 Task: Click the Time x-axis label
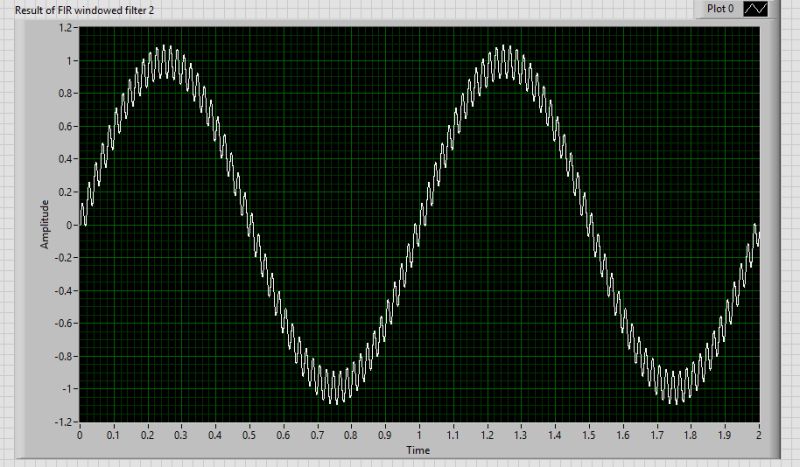(x=418, y=450)
